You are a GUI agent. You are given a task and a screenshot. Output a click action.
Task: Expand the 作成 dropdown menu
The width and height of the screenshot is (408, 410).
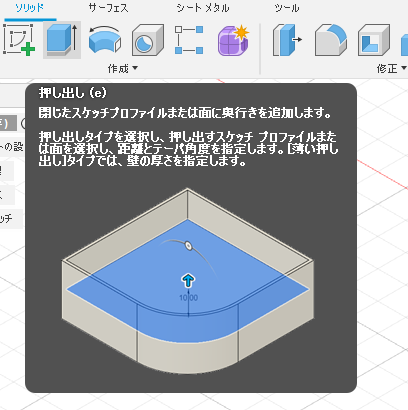(122, 69)
